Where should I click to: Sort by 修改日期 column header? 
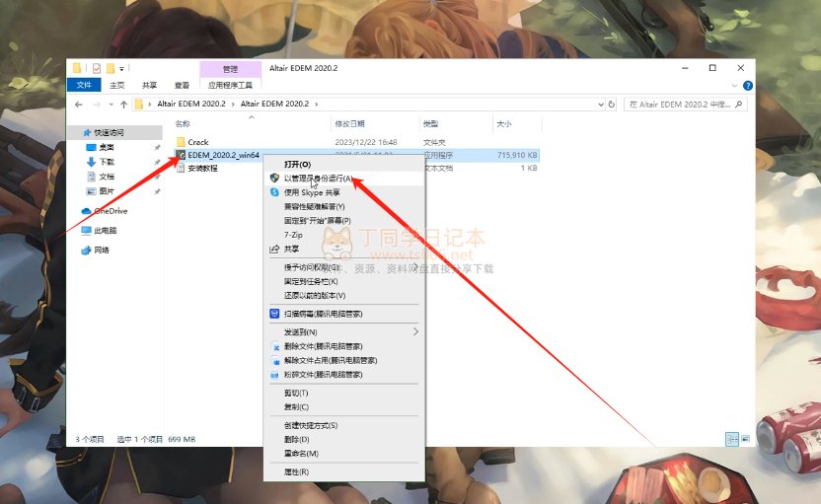click(x=349, y=124)
